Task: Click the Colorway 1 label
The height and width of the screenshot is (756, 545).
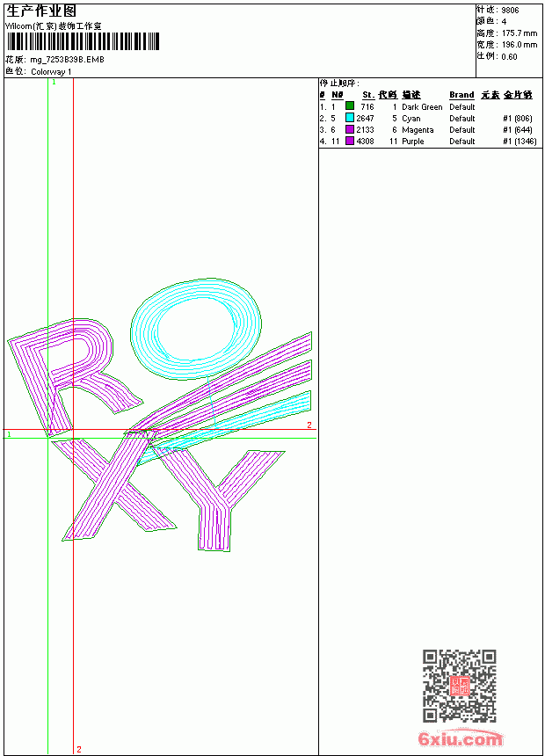Action: pos(51,72)
